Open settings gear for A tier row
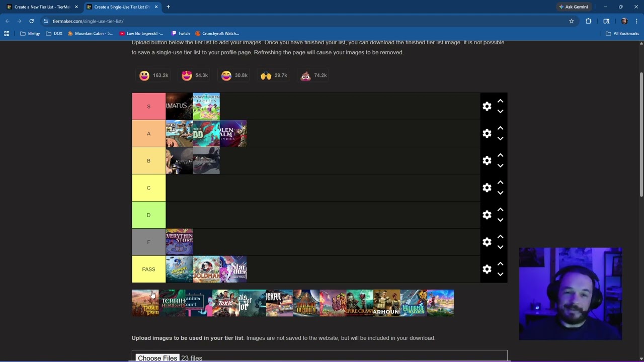Viewport: 644px width, 362px height. click(487, 133)
